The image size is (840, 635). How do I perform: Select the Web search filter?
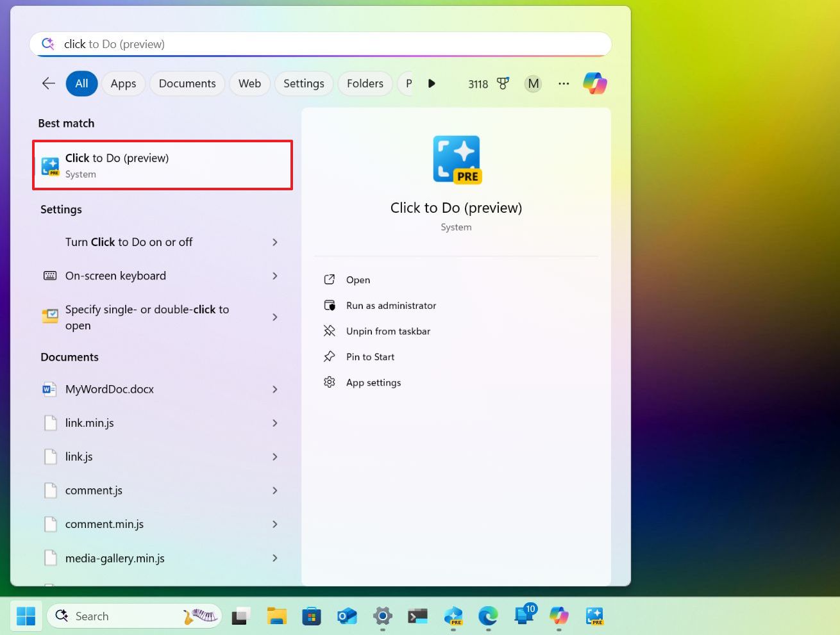tap(249, 83)
